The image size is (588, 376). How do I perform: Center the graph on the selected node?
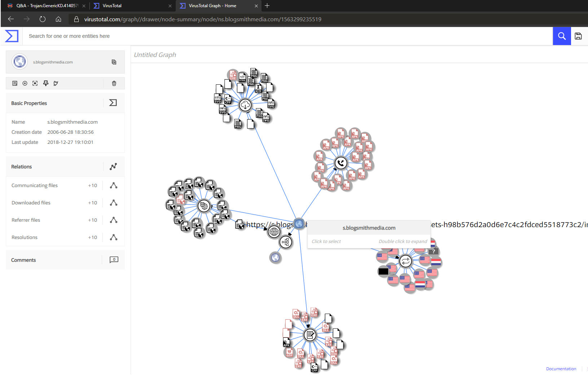tap(35, 83)
